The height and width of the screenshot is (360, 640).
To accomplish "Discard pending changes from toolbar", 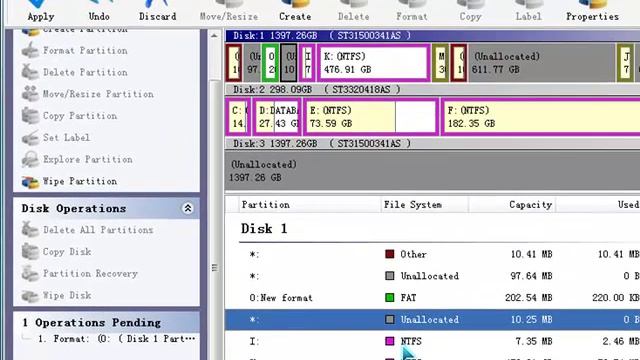I will click(158, 11).
